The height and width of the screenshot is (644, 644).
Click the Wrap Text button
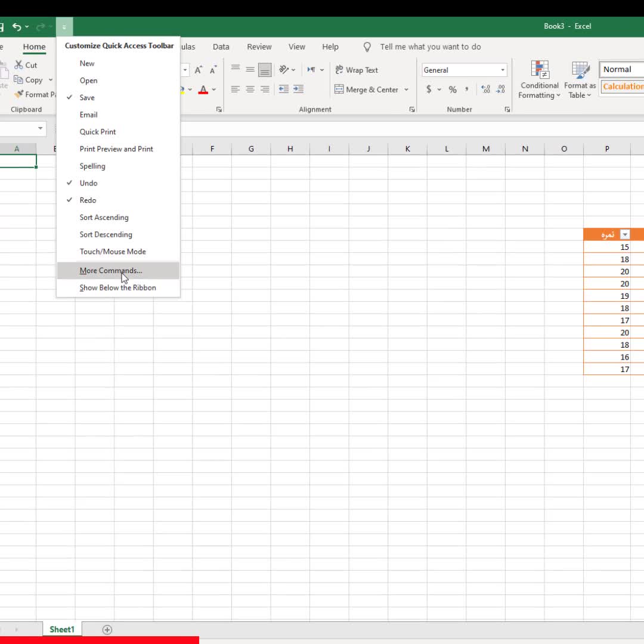click(357, 70)
